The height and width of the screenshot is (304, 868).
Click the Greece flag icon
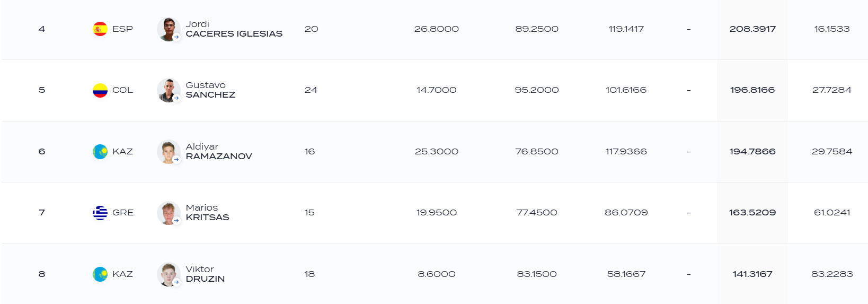click(x=100, y=213)
